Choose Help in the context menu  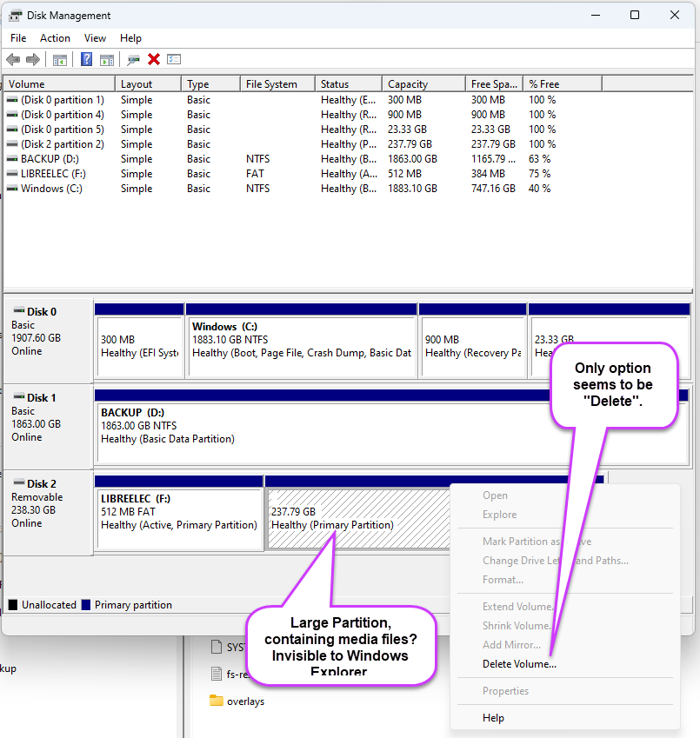[493, 718]
